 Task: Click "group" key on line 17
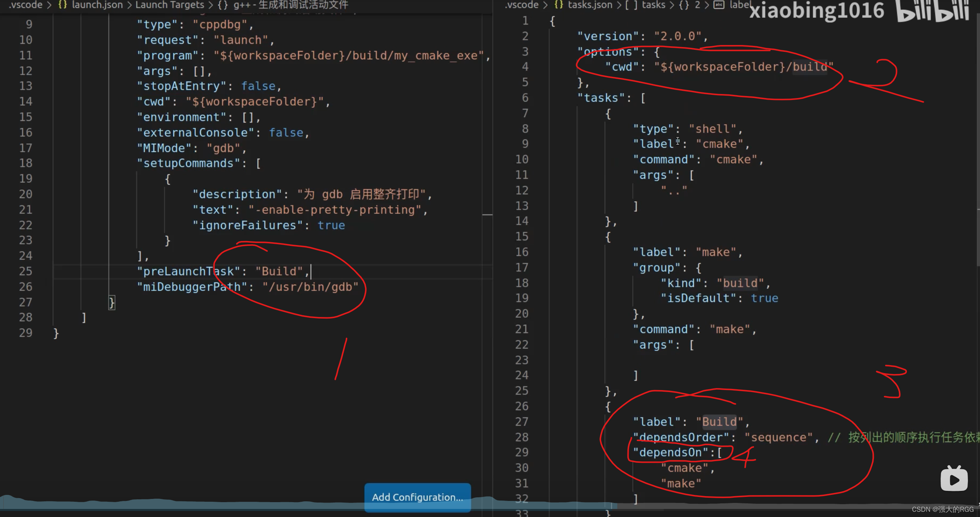pos(657,268)
